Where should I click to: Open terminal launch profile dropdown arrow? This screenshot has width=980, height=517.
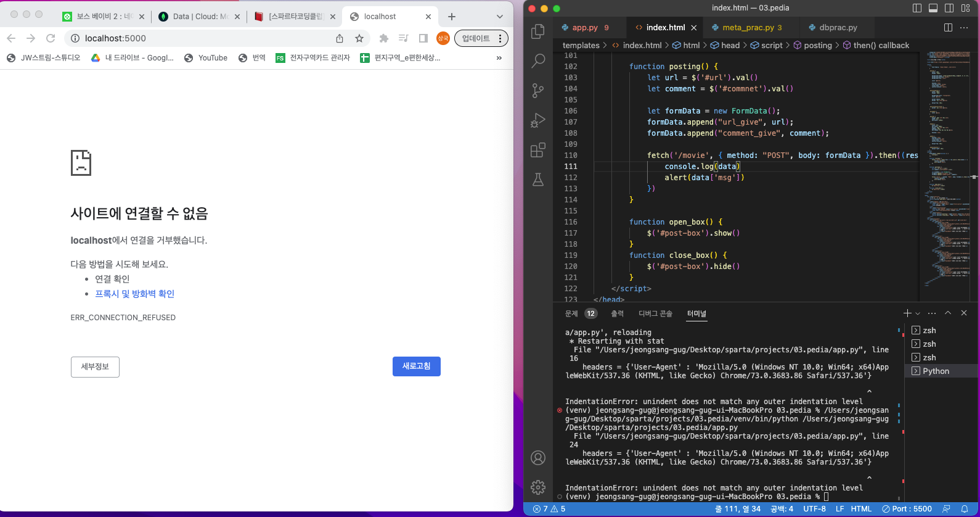tap(918, 313)
